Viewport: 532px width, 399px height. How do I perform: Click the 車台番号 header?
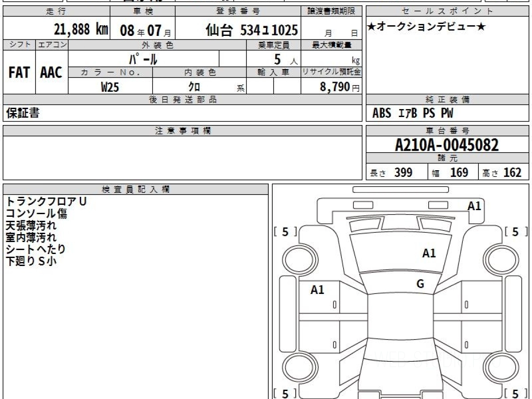[448, 131]
